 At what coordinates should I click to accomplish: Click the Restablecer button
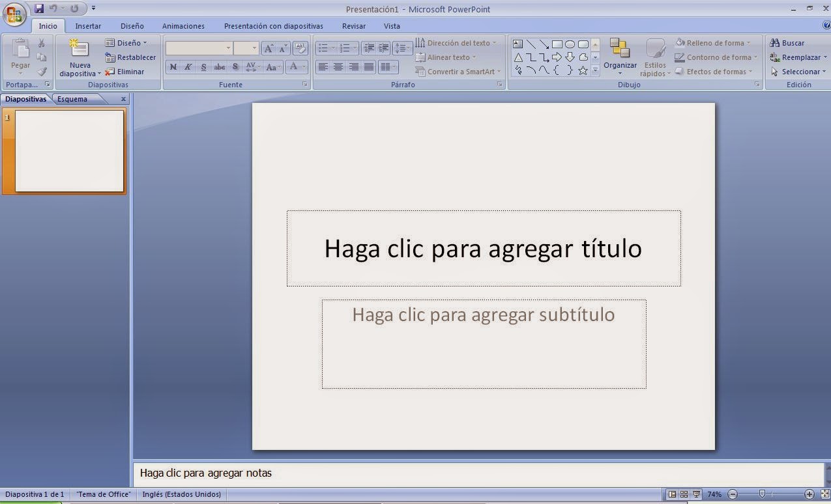(130, 57)
